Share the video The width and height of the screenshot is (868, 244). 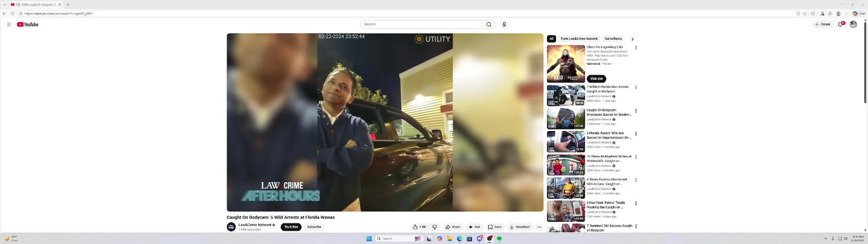[453, 227]
